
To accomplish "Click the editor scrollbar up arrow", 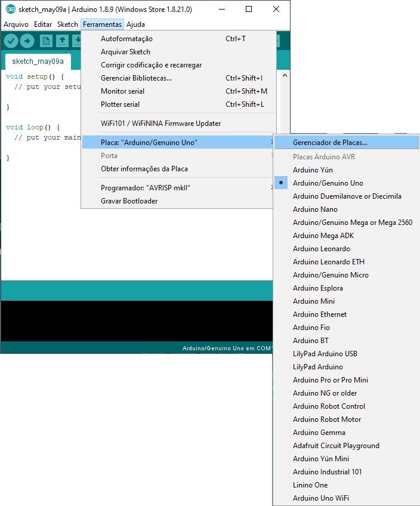I will tap(285, 75).
